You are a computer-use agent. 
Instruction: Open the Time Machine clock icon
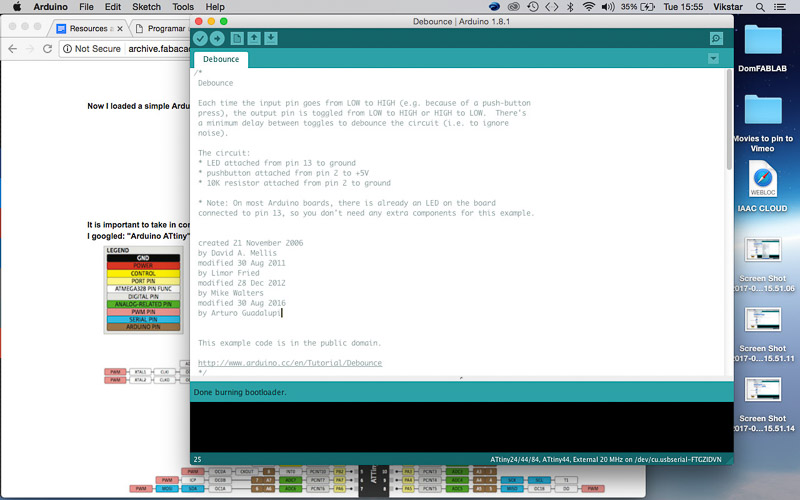pyautogui.click(x=533, y=7)
